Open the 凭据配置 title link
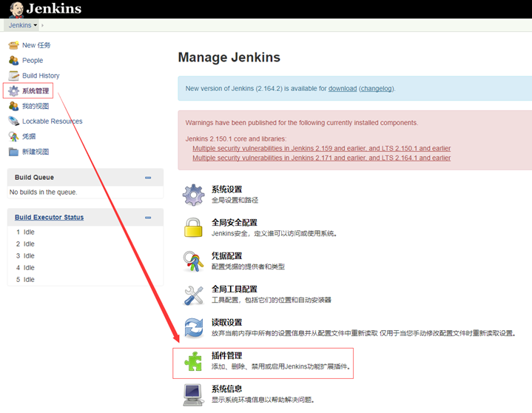This screenshot has width=532, height=413. [226, 255]
